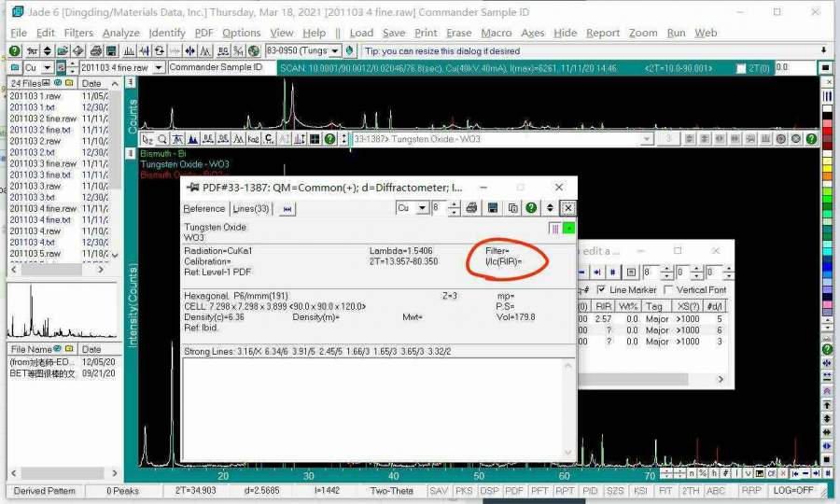The width and height of the screenshot is (840, 504).
Task: Click the # icon in the edit window toolbar
Action: (x=613, y=273)
